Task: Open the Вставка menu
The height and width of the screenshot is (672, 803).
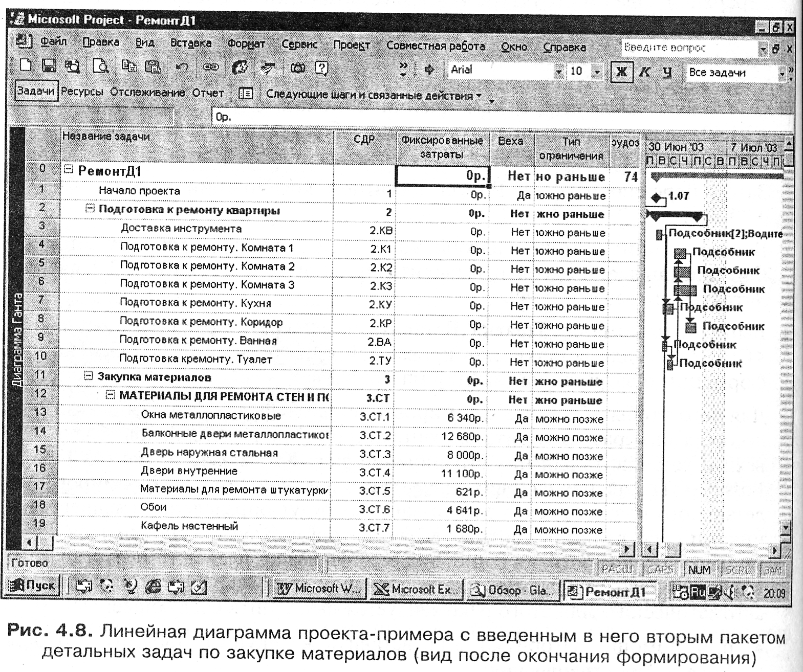Action: [191, 43]
